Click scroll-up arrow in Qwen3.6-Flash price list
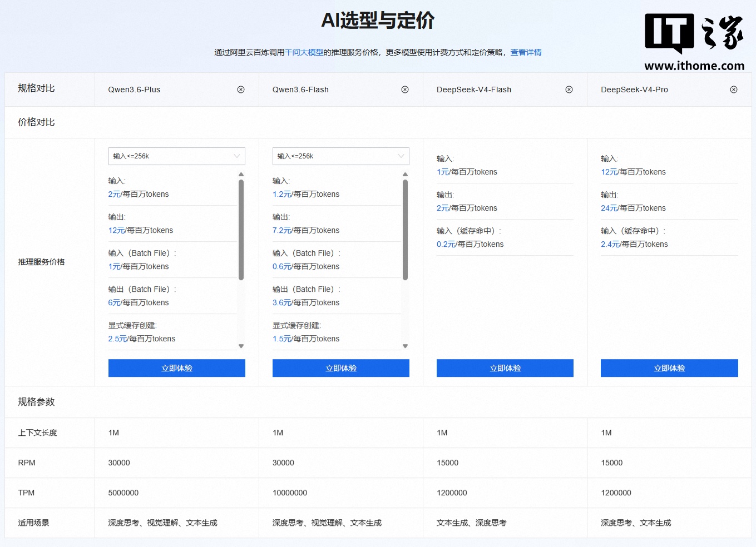Screen dimensions: 756x547 click(406, 175)
